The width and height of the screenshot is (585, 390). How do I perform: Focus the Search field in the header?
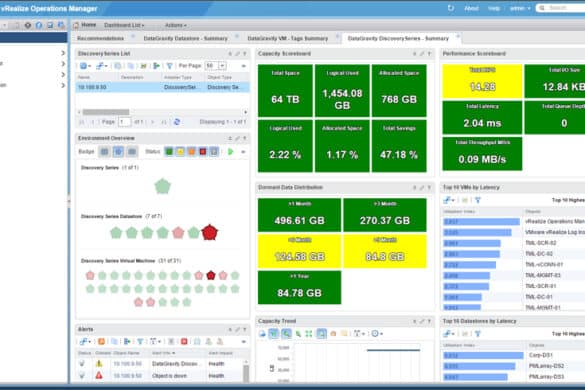pos(561,8)
